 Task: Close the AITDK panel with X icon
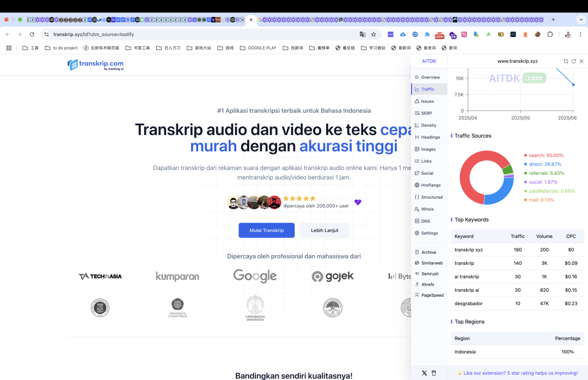581,61
